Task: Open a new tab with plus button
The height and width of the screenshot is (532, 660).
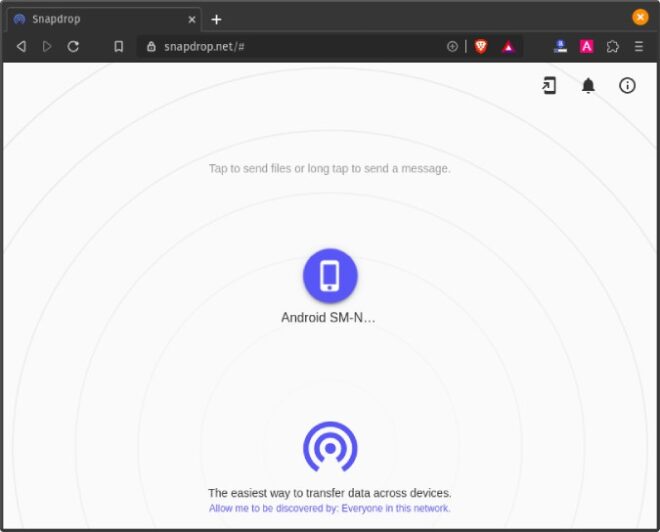Action: tap(216, 19)
